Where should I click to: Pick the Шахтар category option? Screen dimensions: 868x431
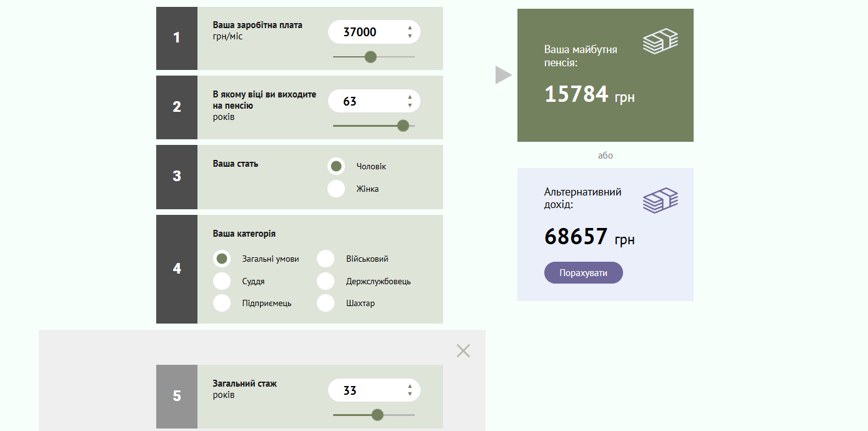[x=326, y=303]
